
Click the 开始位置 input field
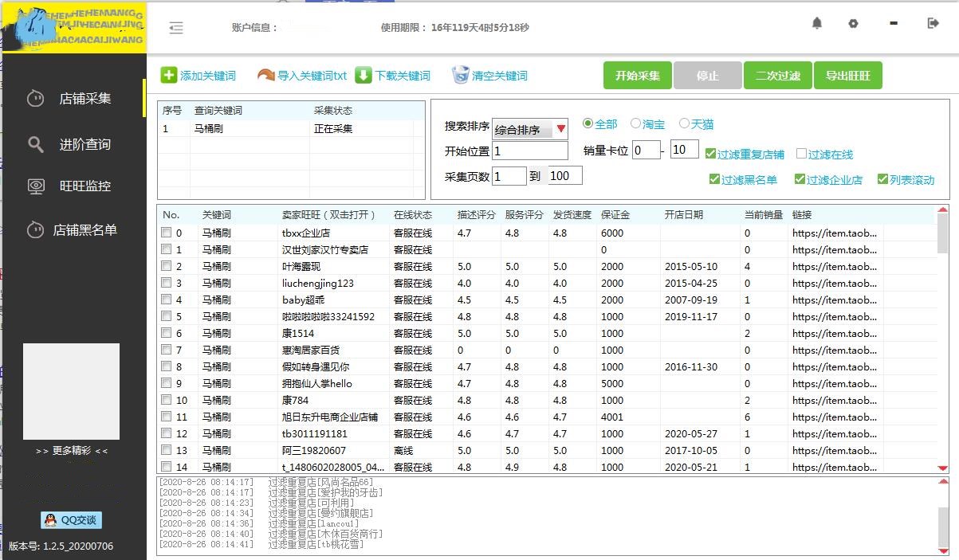tap(529, 151)
